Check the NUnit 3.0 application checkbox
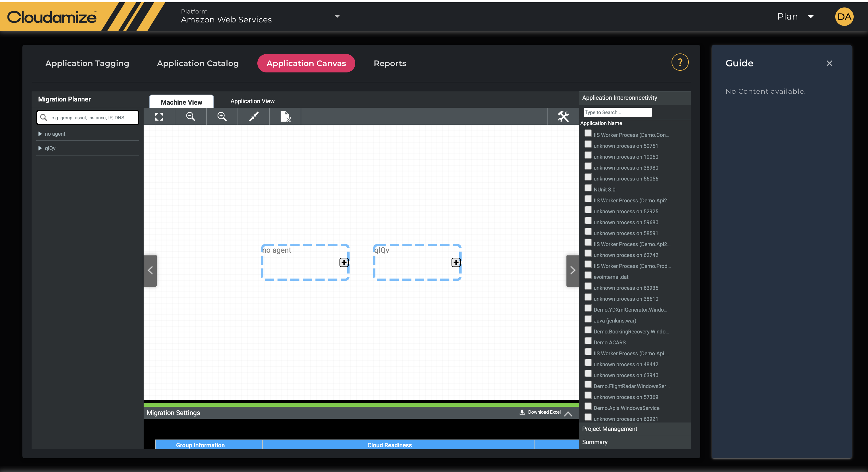The height and width of the screenshot is (472, 868). click(x=588, y=188)
